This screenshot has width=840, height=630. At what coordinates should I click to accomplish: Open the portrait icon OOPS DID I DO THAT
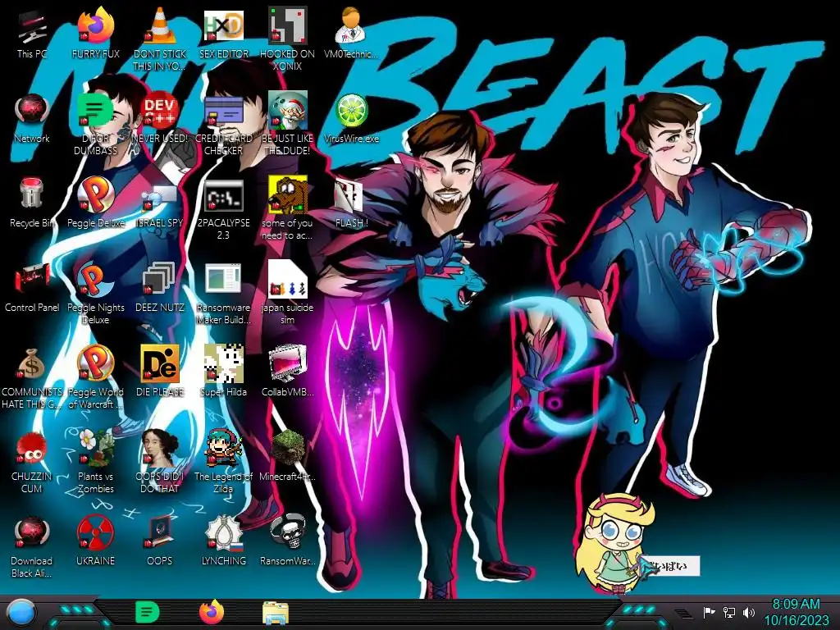click(160, 462)
